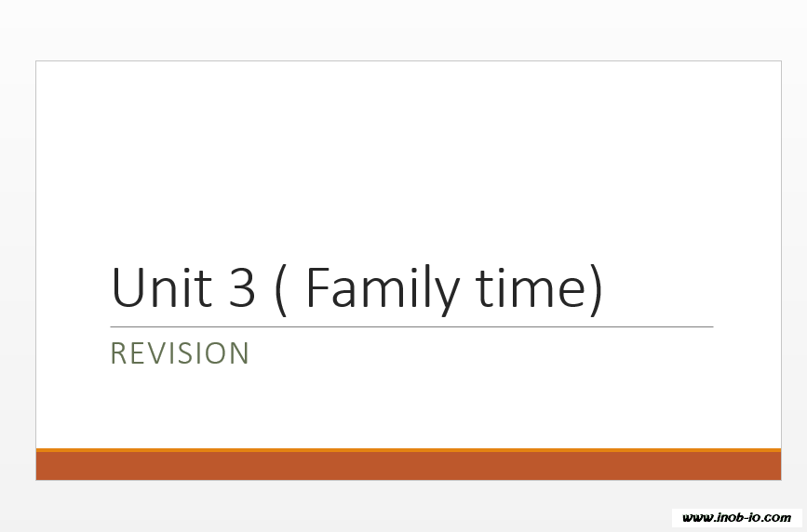The width and height of the screenshot is (807, 532).
Task: Click the REVISION subtitle text
Action: pyautogui.click(x=180, y=353)
